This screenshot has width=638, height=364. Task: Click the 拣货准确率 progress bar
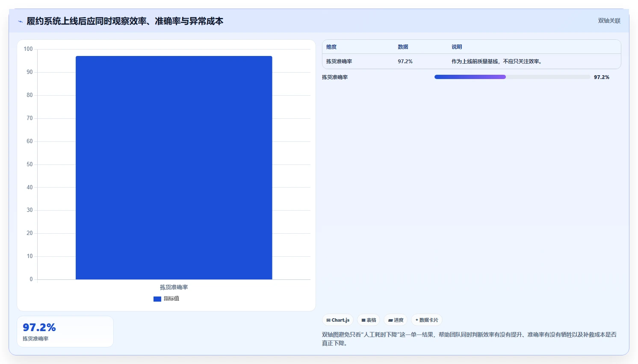(x=512, y=77)
